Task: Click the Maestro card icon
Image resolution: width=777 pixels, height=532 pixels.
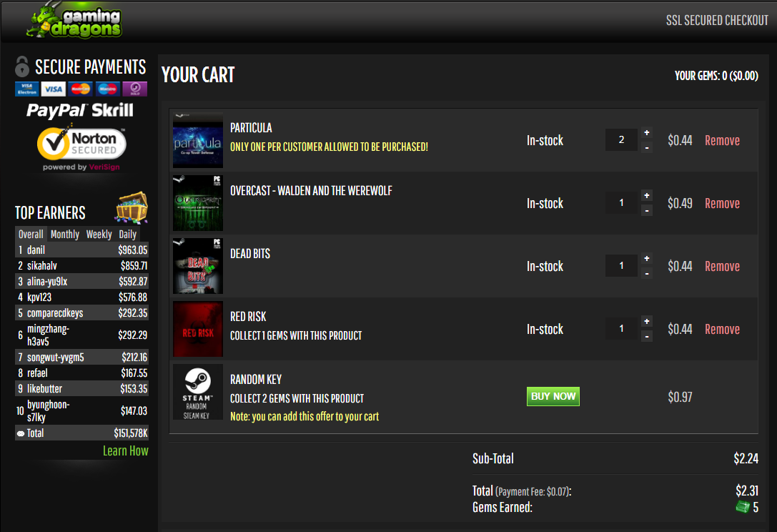Action: coord(107,89)
